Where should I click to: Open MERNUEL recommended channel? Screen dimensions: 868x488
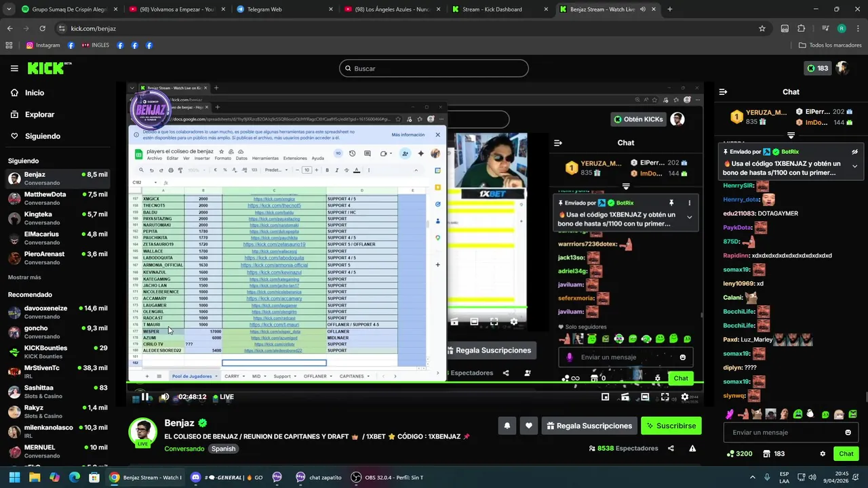[x=58, y=451]
